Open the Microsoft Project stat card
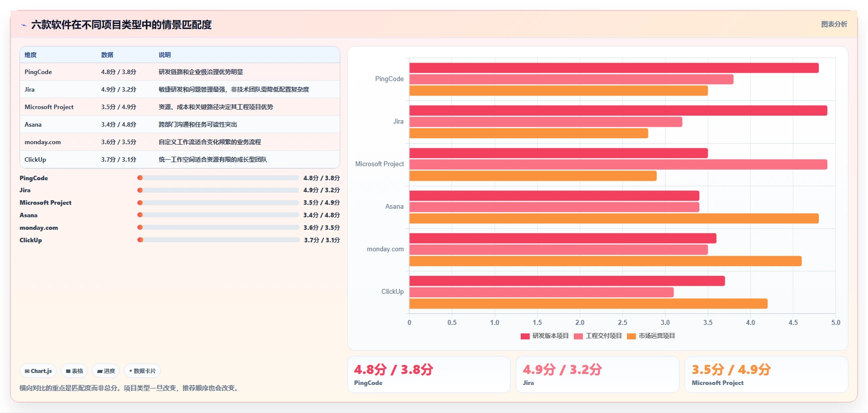The width and height of the screenshot is (868, 413). [x=766, y=374]
